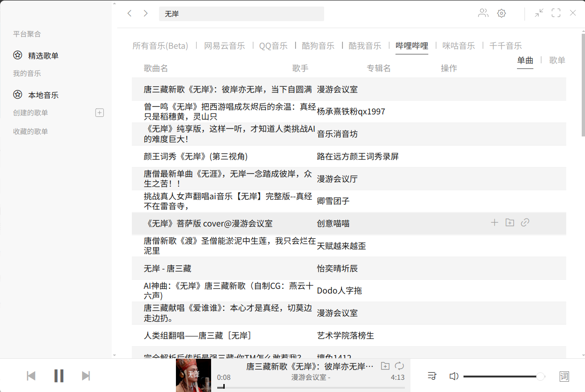This screenshot has height=392, width=585.
Task: Select song AI神曲:《无岸》唐三藏新歌
Action: (229, 290)
